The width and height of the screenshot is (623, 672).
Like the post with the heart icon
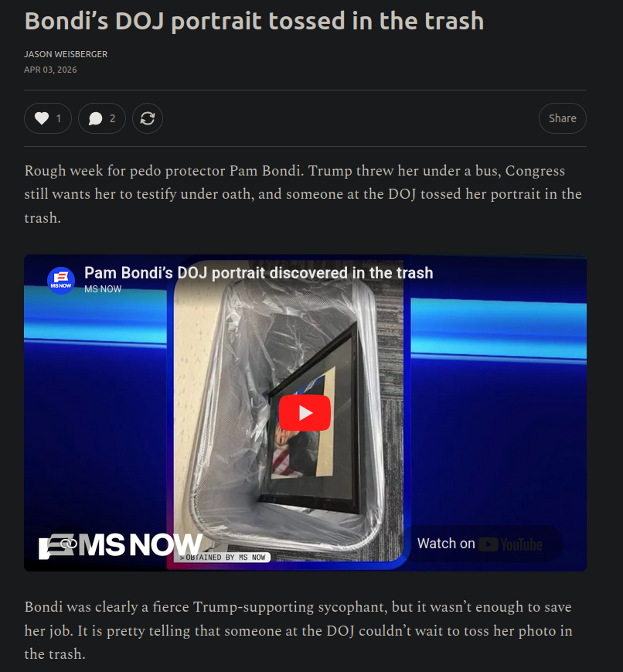(42, 118)
